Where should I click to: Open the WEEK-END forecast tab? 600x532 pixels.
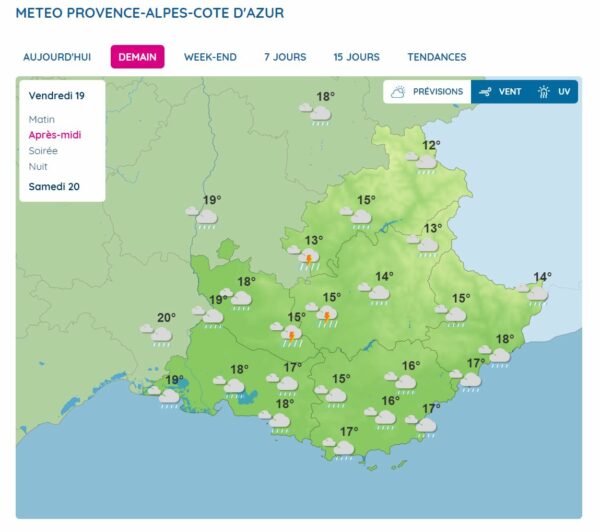tap(210, 57)
